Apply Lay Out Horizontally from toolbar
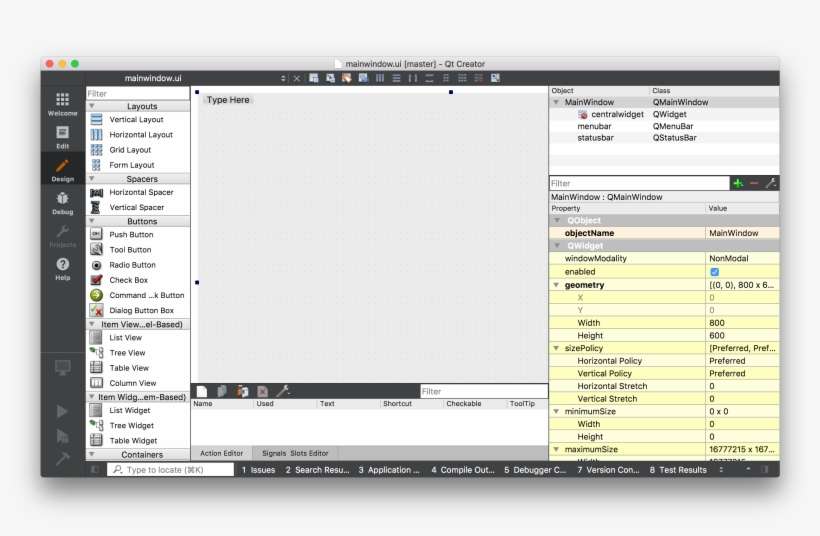The image size is (820, 536). coord(380,78)
